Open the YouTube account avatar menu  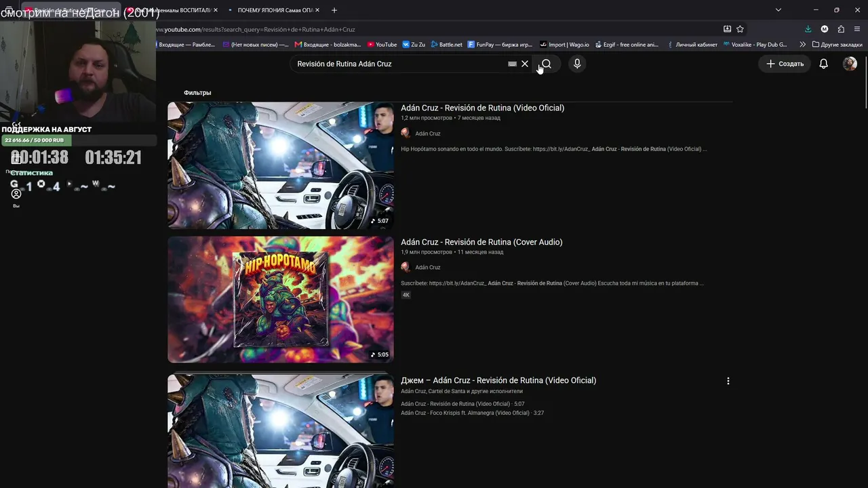(850, 64)
